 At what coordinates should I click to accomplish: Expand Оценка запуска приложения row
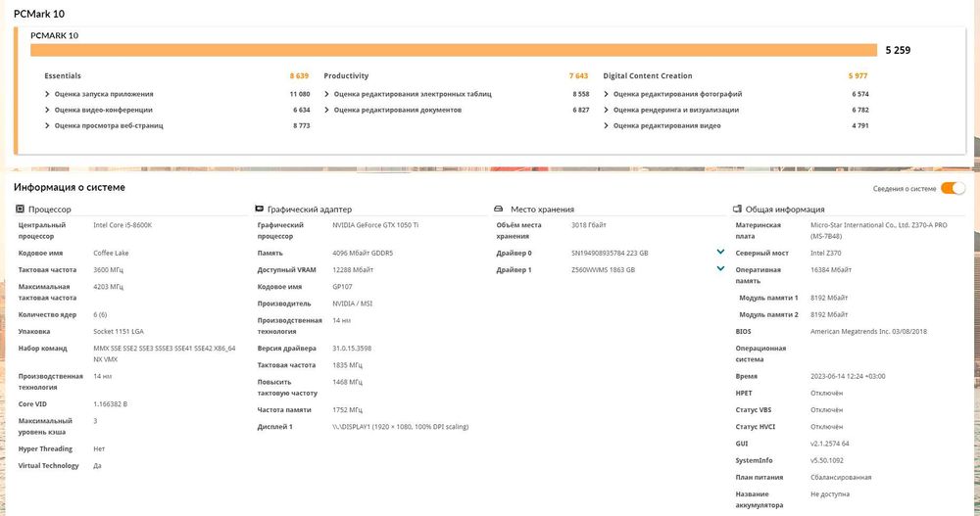tap(47, 94)
